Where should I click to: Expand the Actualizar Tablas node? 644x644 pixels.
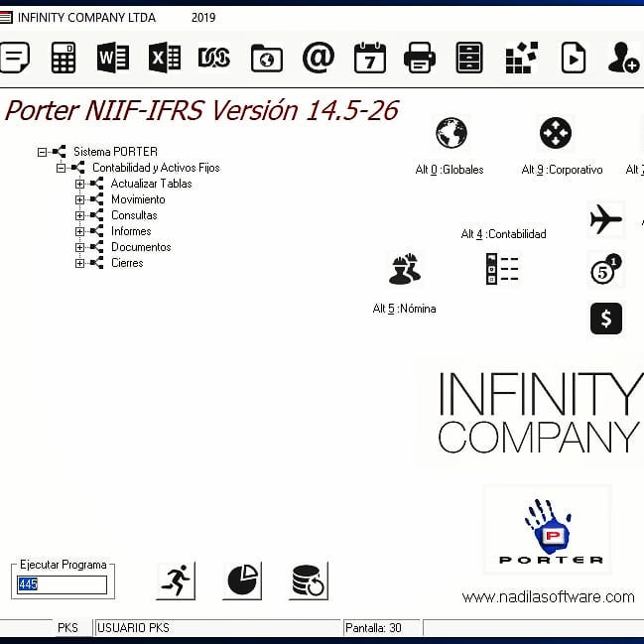(x=79, y=184)
